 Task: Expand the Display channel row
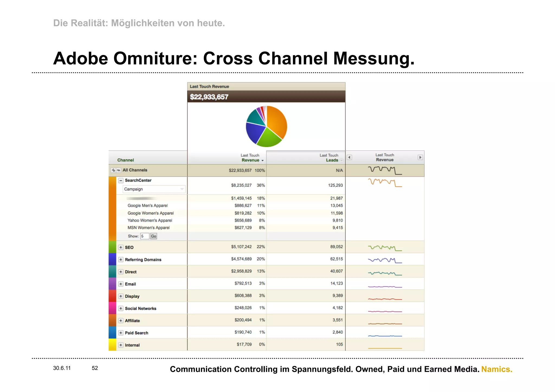click(121, 296)
